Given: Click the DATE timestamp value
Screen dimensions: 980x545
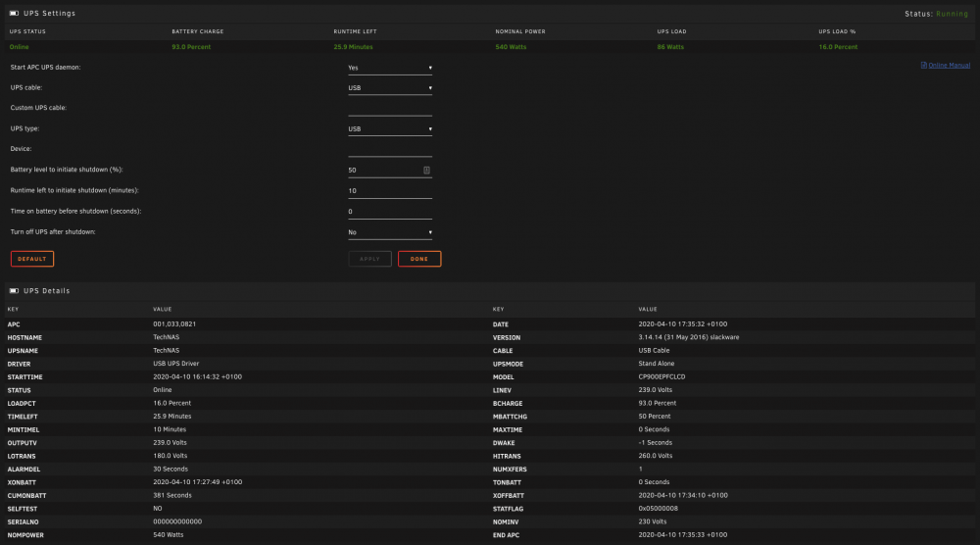Looking at the screenshot, I should pyautogui.click(x=682, y=324).
